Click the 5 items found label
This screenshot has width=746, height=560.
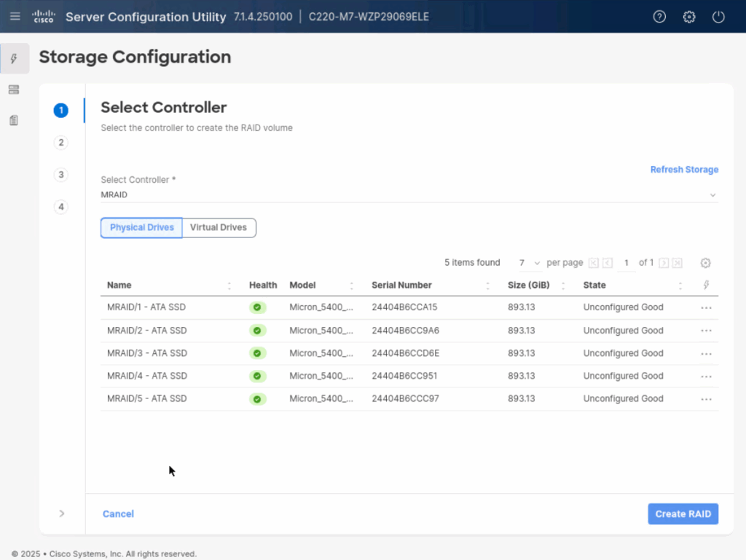(472, 263)
